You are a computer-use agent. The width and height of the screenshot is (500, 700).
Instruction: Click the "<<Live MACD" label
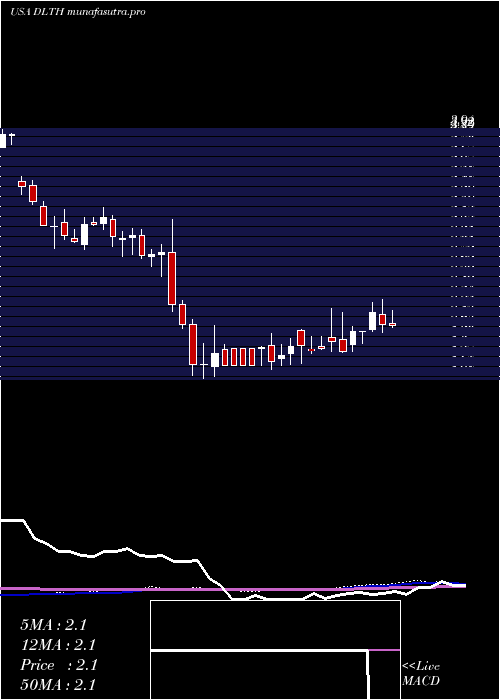point(421,673)
